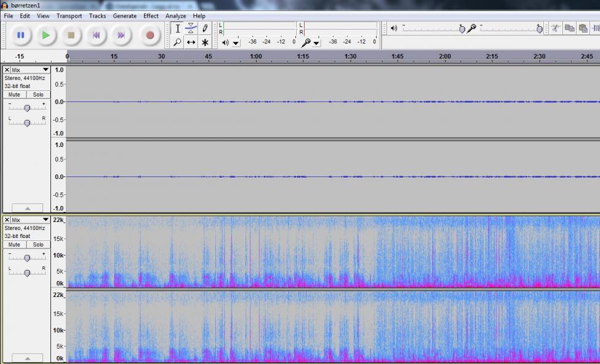Solo the first Mix track
Viewport: 600px width, 364px height.
click(38, 95)
